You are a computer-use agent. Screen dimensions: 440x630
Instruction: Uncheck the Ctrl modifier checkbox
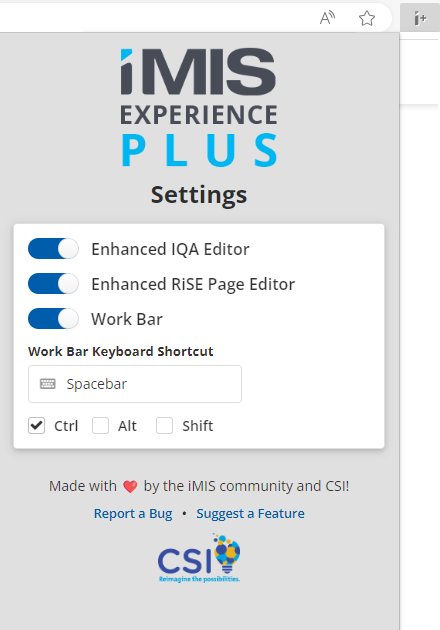(37, 425)
